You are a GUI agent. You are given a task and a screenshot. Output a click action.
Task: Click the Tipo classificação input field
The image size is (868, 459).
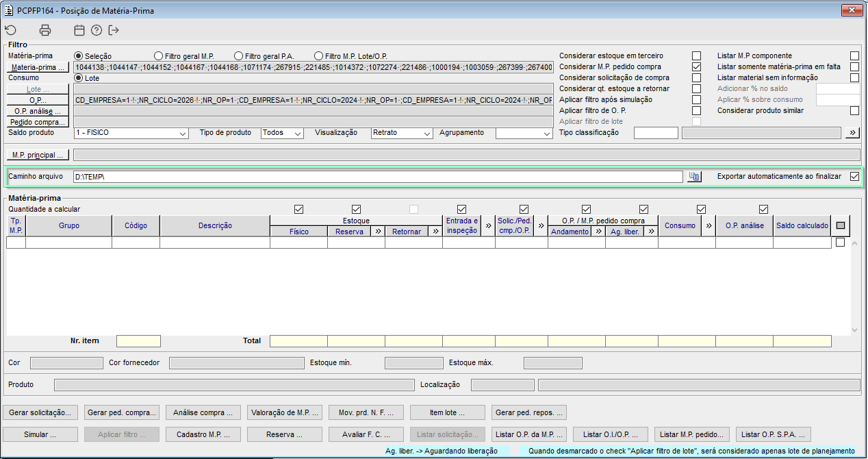click(x=656, y=133)
